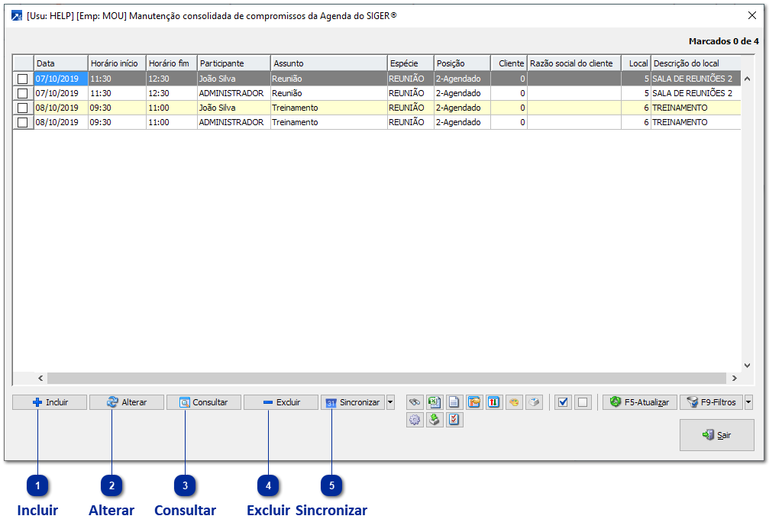This screenshot has height=532, width=782.
Task: Exit with the Sair button
Action: pyautogui.click(x=716, y=435)
